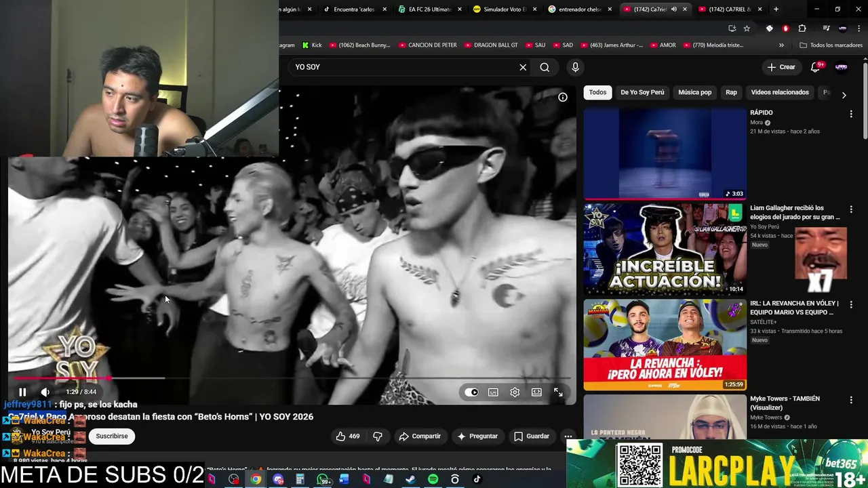Open Todos los marcadores folder
This screenshot has width=868, height=488.
pyautogui.click(x=831, y=45)
